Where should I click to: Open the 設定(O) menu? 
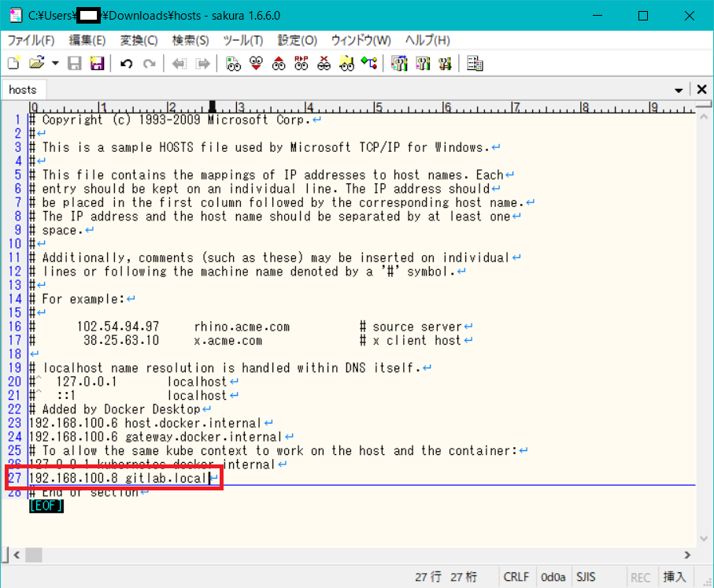click(298, 40)
